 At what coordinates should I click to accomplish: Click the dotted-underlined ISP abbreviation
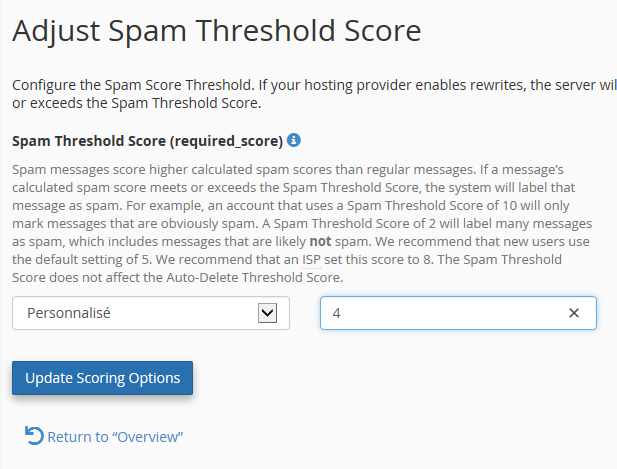(311, 260)
